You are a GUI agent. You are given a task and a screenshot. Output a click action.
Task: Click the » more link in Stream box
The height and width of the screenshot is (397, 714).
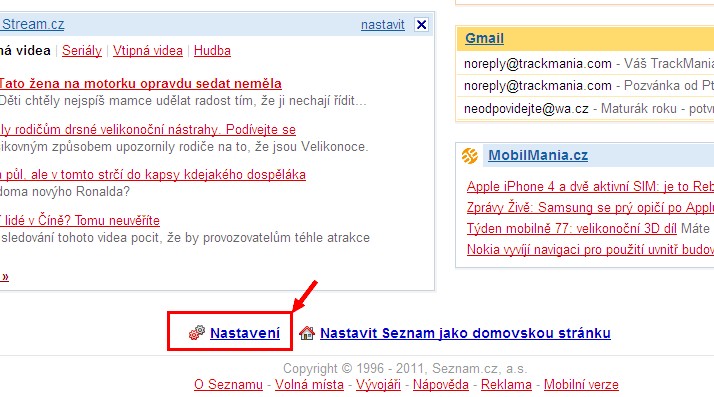click(x=5, y=276)
